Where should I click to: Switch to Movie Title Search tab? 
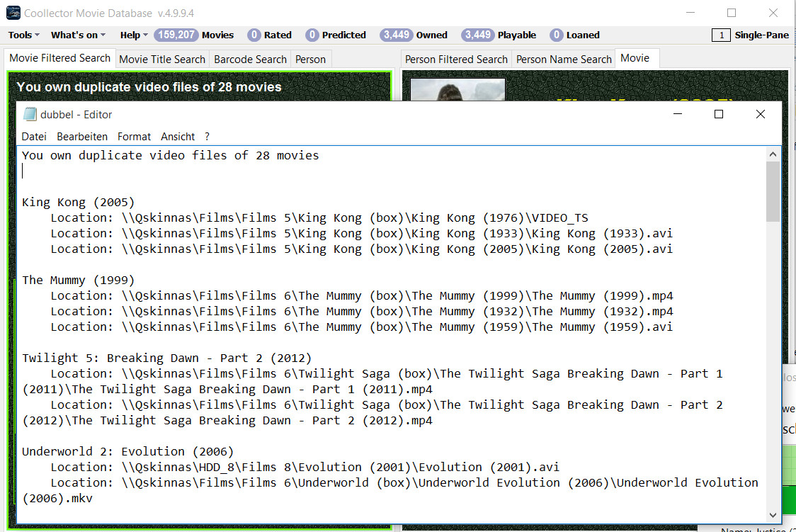pyautogui.click(x=162, y=60)
